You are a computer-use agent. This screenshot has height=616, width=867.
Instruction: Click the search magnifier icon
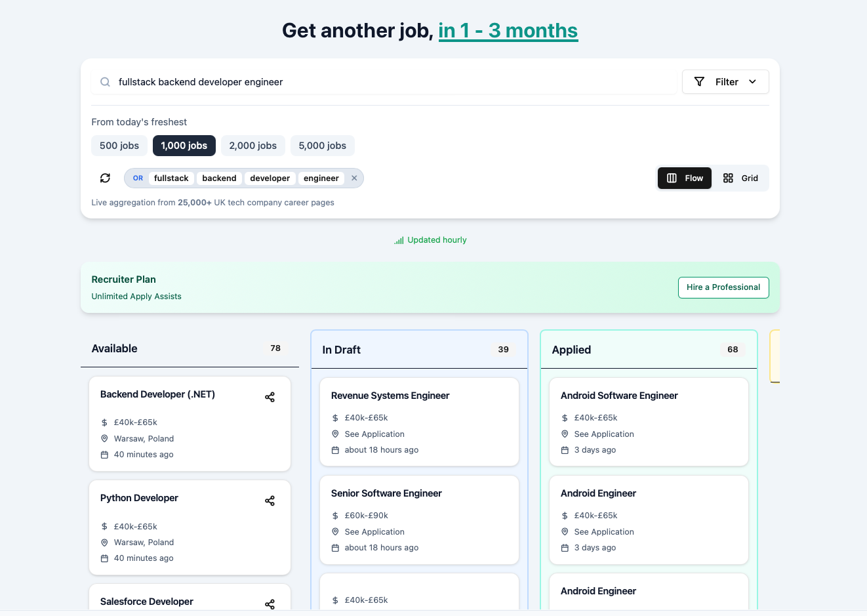click(105, 82)
